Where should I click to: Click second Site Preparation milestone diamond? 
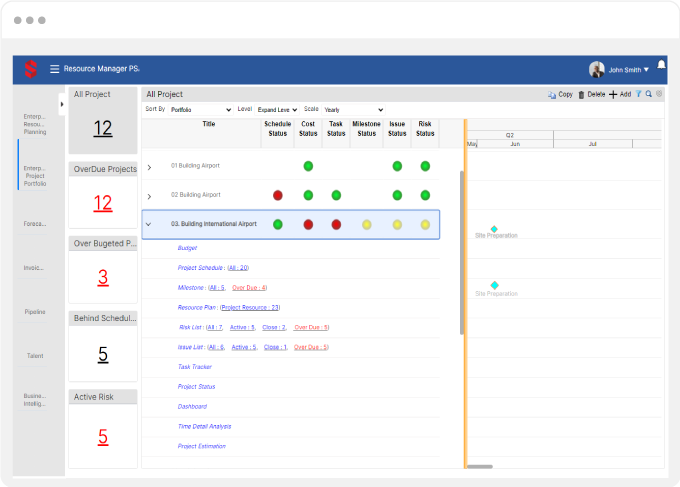494,285
